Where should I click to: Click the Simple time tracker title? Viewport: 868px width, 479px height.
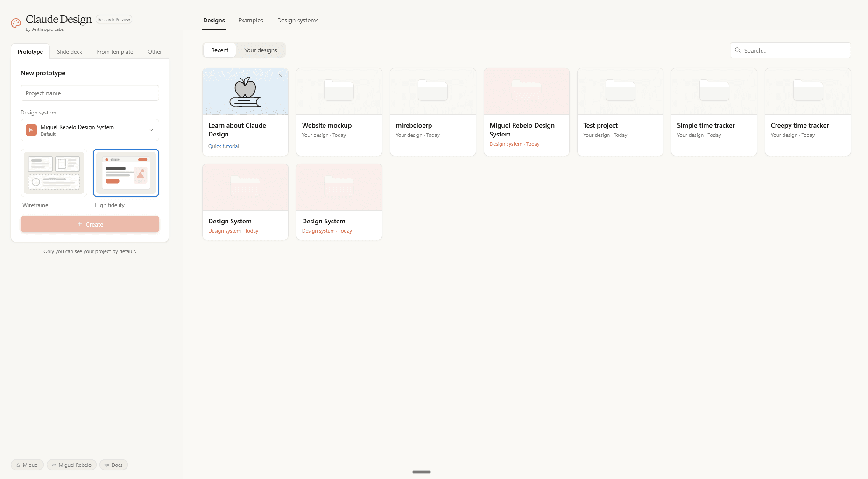tap(706, 125)
